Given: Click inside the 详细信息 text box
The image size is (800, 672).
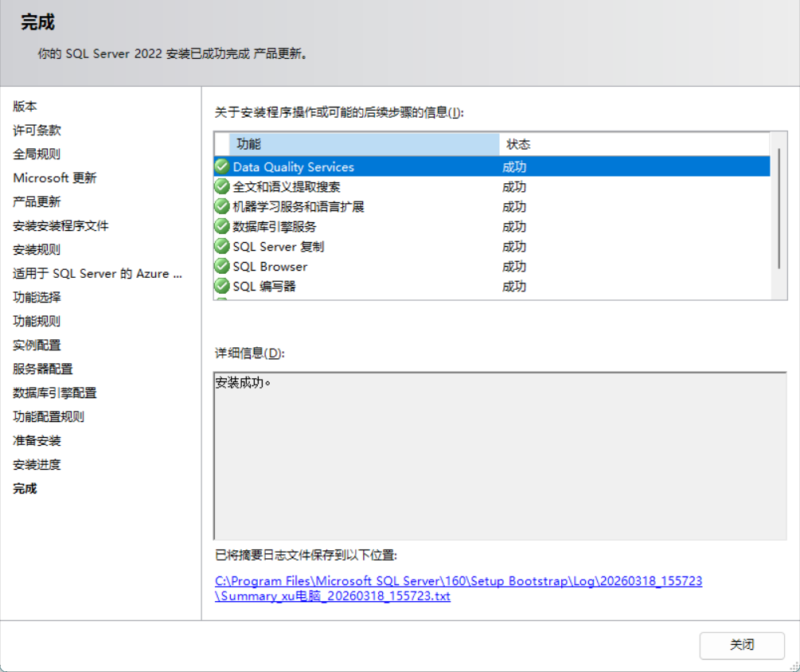Looking at the screenshot, I should 500,455.
